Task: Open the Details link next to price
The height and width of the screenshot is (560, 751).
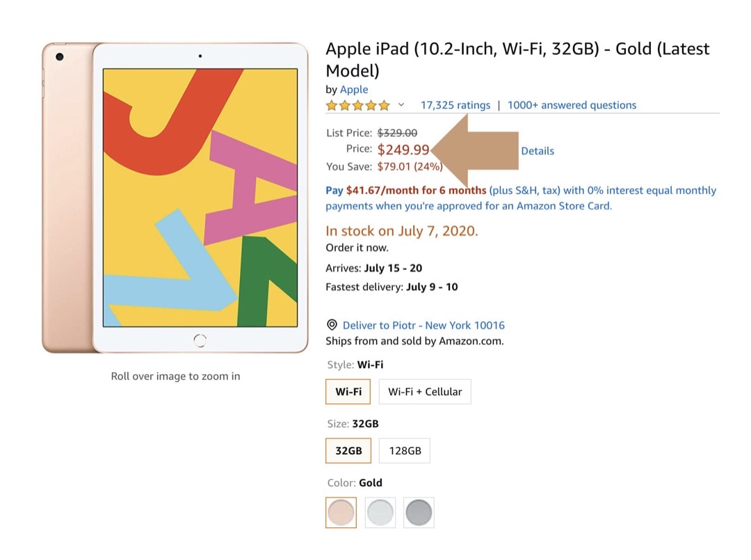Action: point(538,151)
